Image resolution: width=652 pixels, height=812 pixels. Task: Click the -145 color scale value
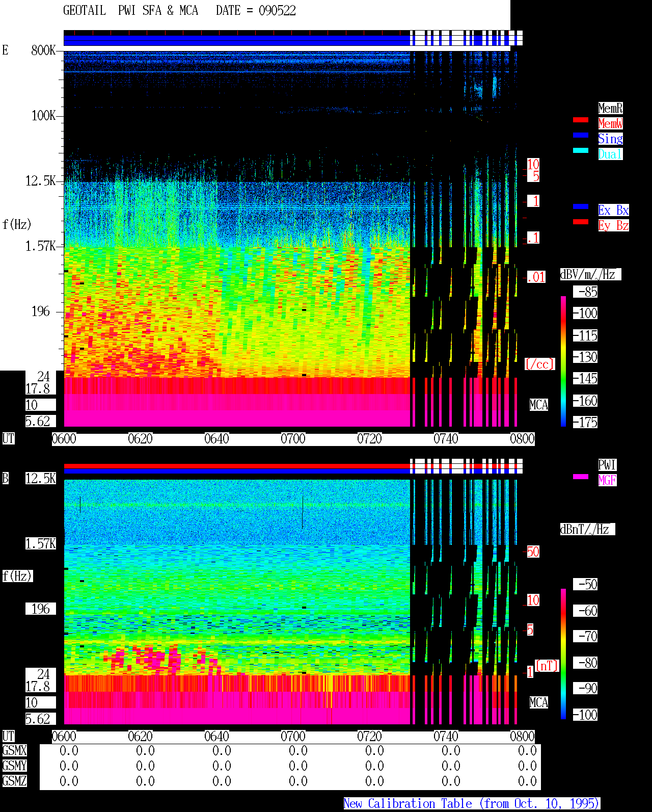coord(585,378)
